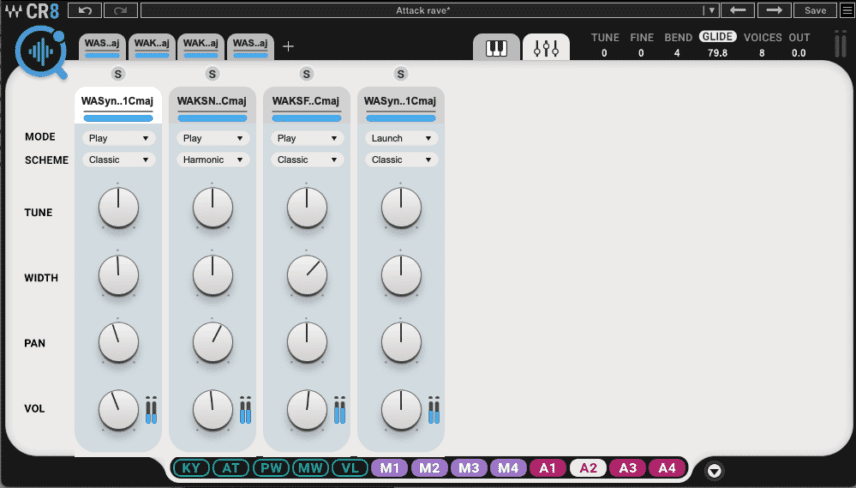Click the WAKSF..Cmaj layer header
The image size is (856, 488).
coord(306,105)
